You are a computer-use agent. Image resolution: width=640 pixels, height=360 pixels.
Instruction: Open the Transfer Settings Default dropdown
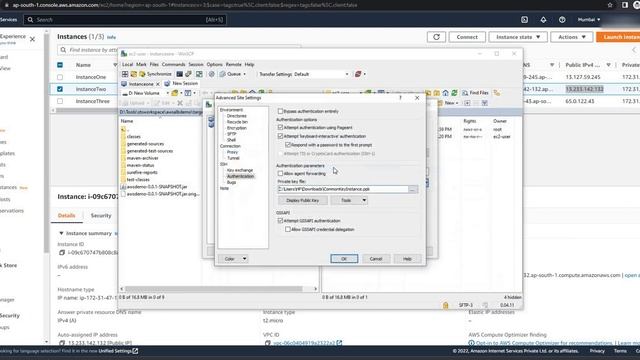pyautogui.click(x=321, y=74)
